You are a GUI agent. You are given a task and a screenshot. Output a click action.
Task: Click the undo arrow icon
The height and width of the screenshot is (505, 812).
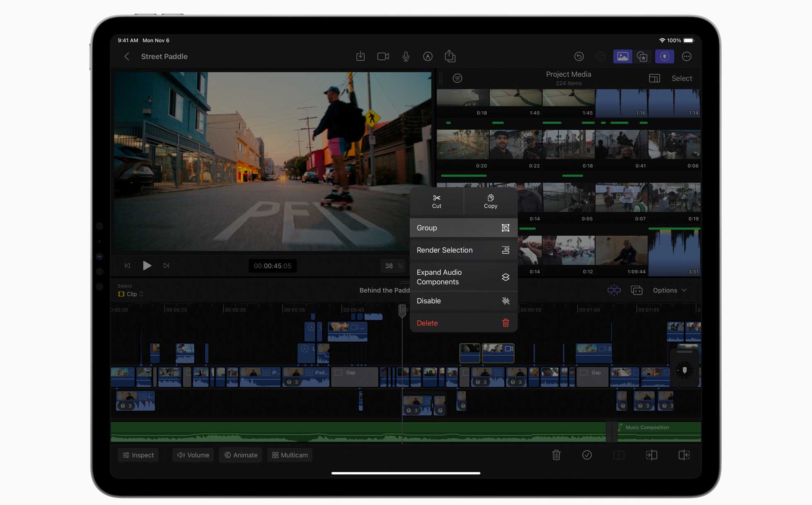click(x=579, y=56)
